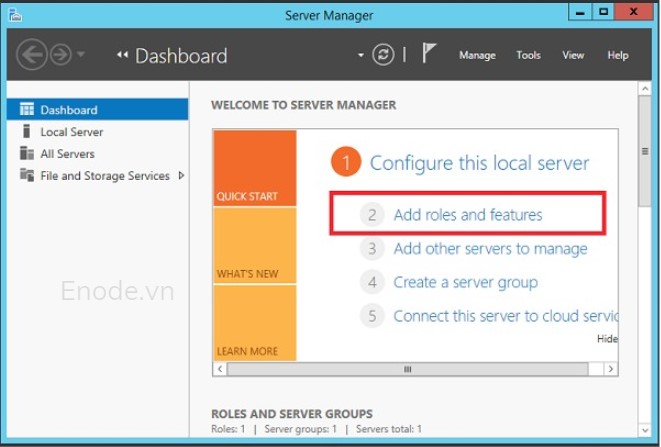The height and width of the screenshot is (447, 661).
Task: Open the Manage menu
Action: tap(477, 56)
